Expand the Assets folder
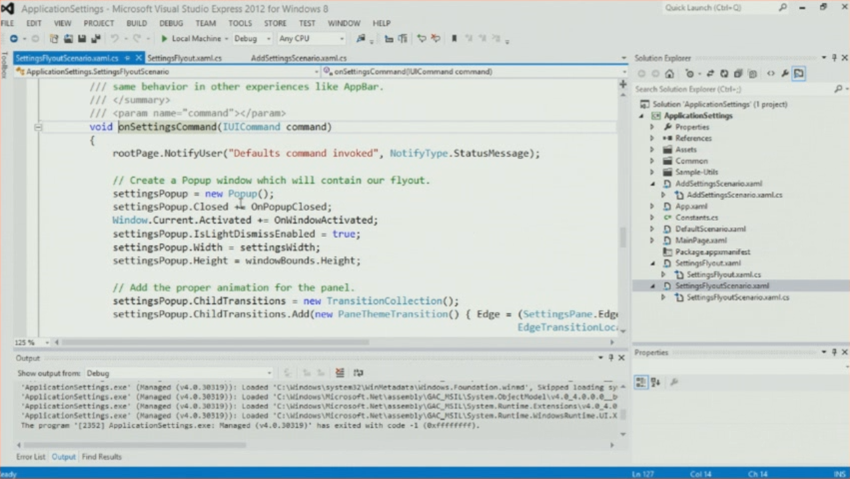Image resolution: width=850 pixels, height=479 pixels. [x=652, y=150]
